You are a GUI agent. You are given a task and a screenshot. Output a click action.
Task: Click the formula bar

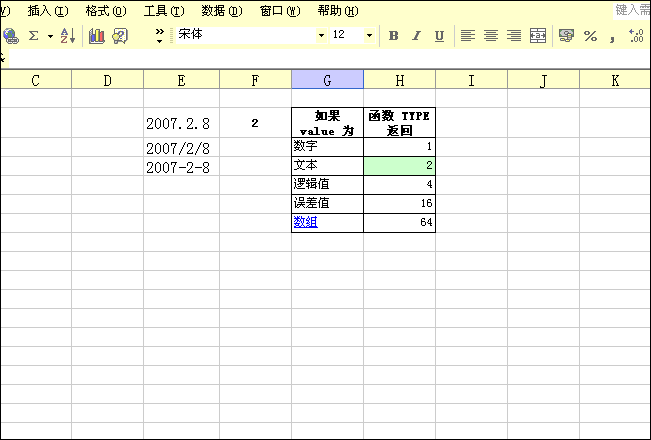click(x=328, y=59)
